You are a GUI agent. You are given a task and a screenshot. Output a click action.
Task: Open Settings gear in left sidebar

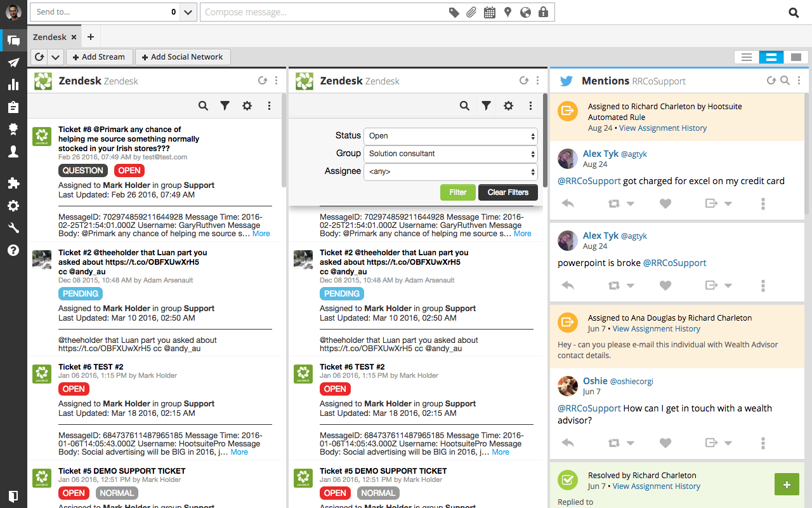point(13,206)
